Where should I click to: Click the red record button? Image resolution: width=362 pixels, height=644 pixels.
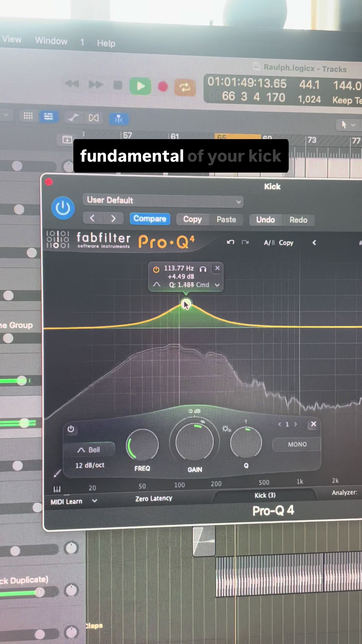click(163, 87)
